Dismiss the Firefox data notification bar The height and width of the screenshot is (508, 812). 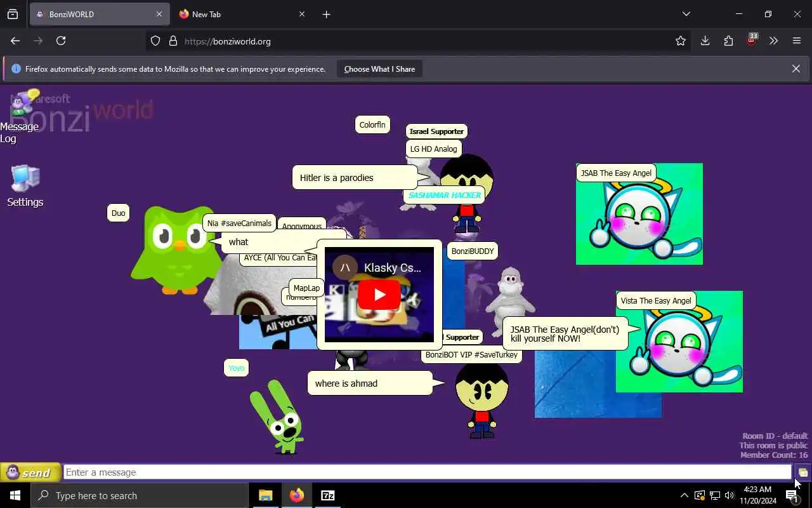[796, 69]
